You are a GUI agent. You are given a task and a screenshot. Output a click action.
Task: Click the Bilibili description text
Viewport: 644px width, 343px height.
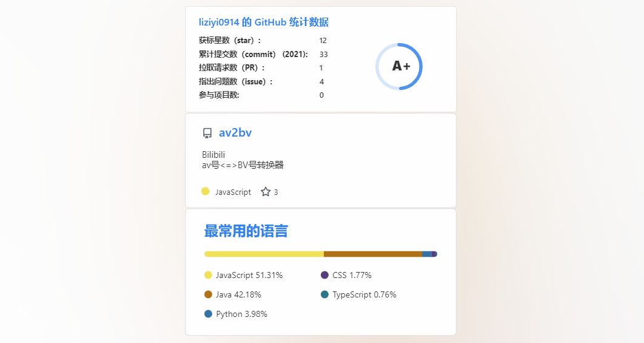[x=213, y=155]
